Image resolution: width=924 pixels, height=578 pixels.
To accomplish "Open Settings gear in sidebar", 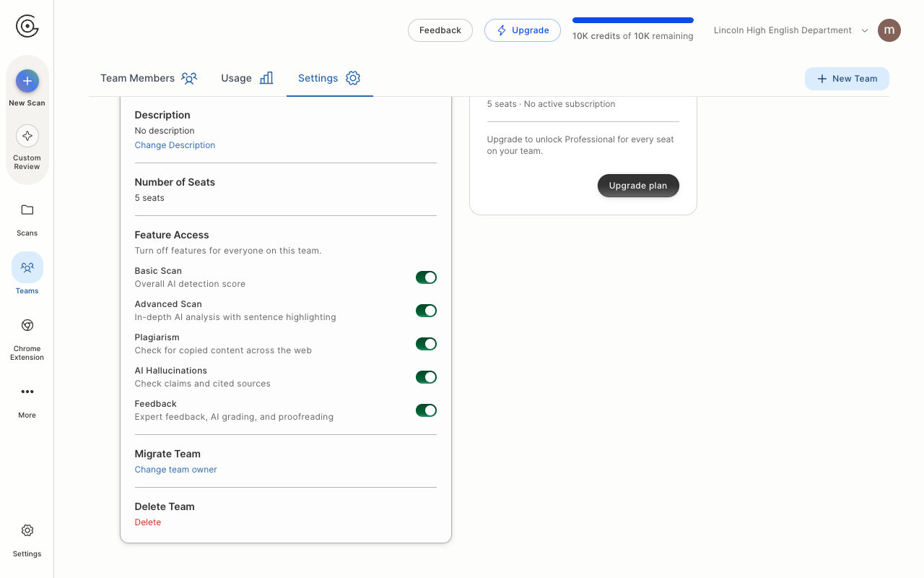I will tap(27, 530).
